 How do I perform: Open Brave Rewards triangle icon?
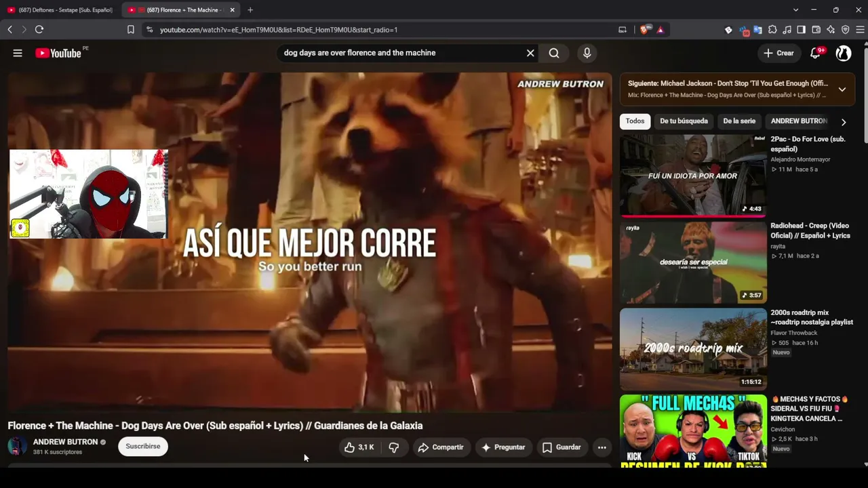click(660, 30)
